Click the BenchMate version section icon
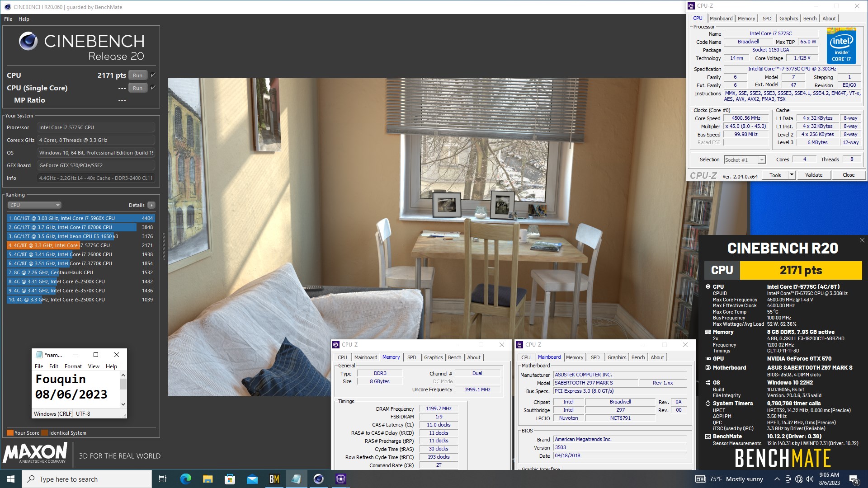 click(x=708, y=436)
